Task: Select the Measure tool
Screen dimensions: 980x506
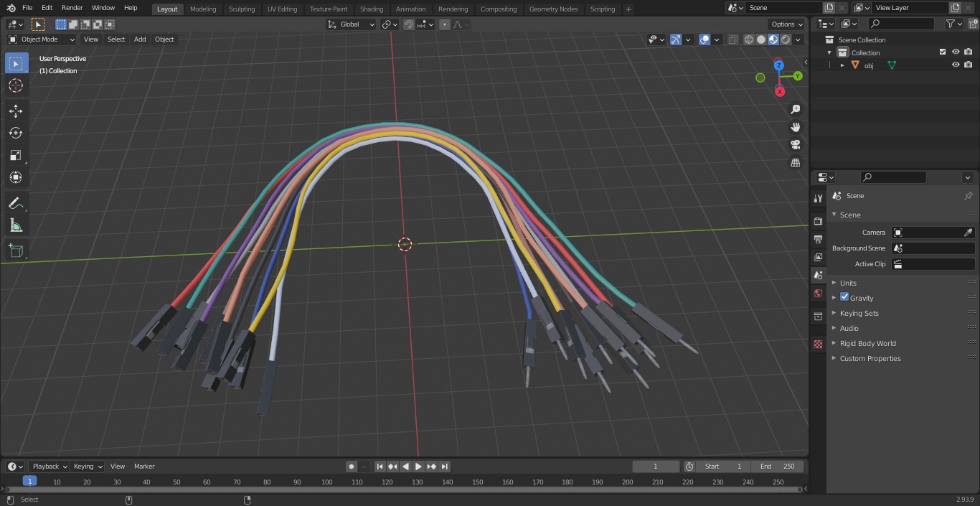Action: 16,225
